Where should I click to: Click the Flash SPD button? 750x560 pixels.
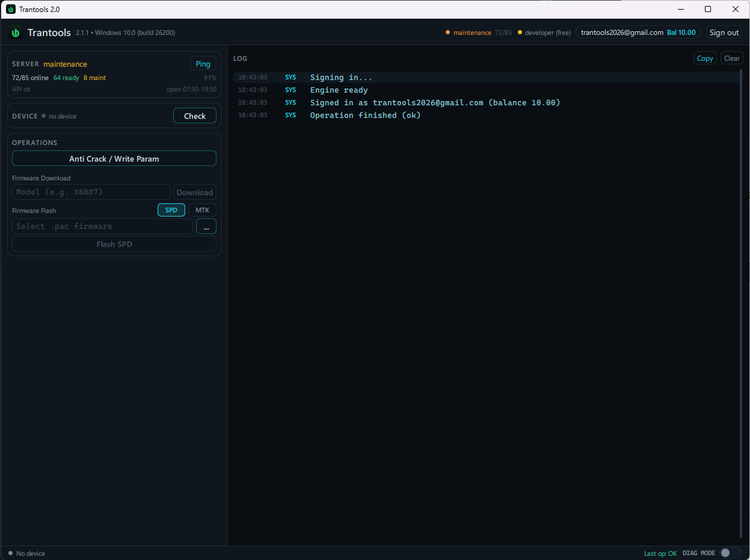coord(114,244)
